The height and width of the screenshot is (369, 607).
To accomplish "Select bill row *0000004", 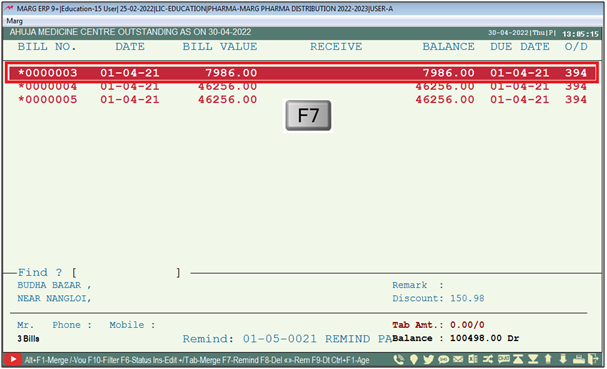I will [x=302, y=86].
